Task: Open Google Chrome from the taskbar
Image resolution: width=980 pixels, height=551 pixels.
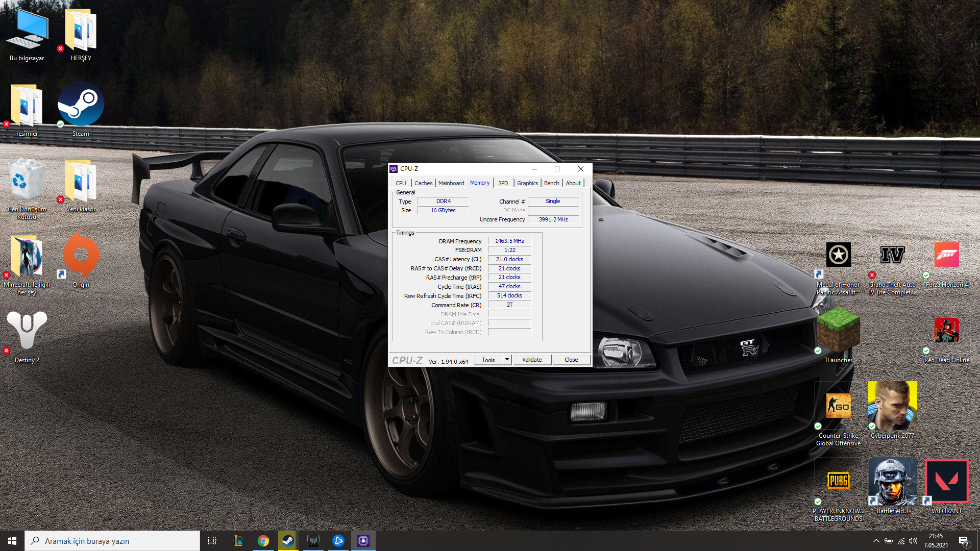Action: coord(263,541)
